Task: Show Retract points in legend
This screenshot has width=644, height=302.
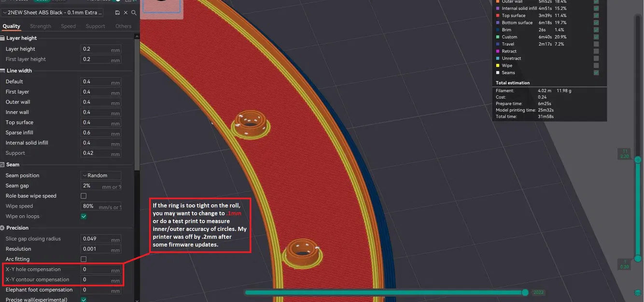Action: [596, 51]
